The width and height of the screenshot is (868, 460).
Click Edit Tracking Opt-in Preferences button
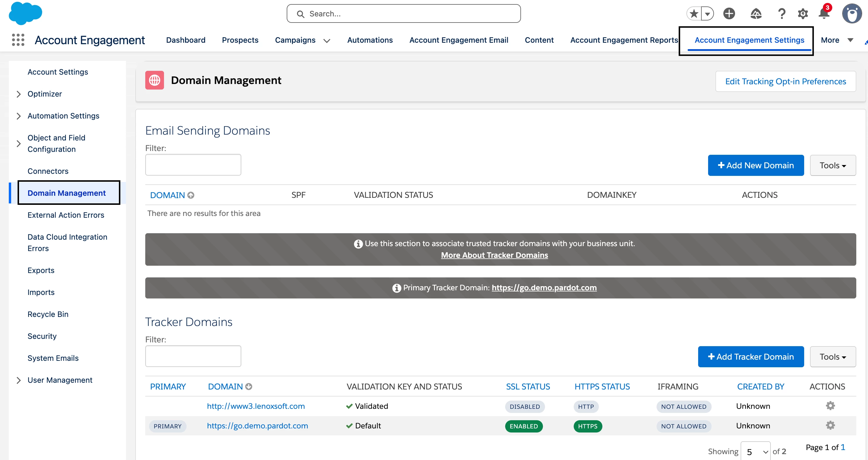785,81
